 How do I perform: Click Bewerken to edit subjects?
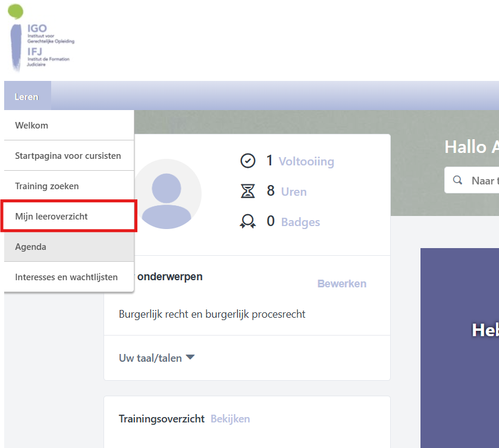coord(341,284)
